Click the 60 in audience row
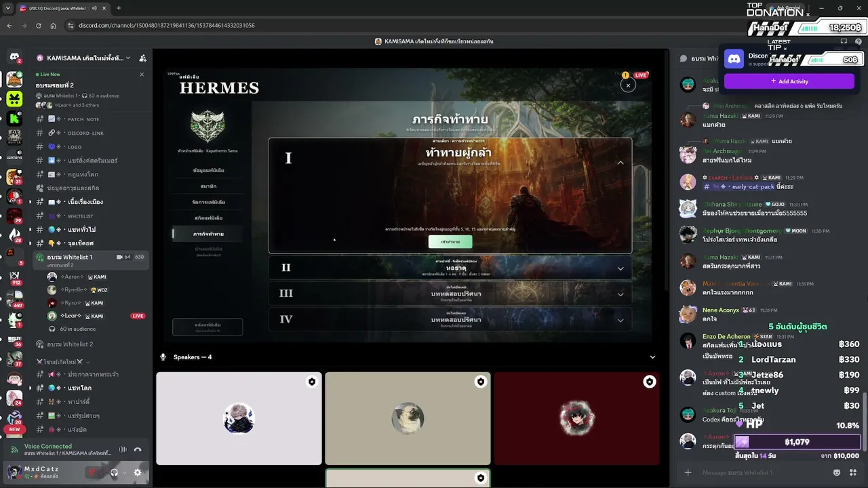 pyautogui.click(x=97, y=329)
